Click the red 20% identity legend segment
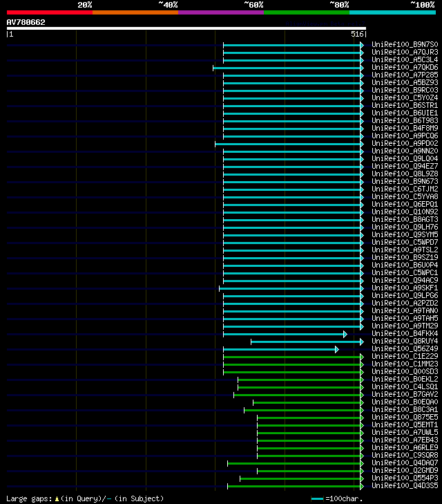Screen dimensions: 442x504 [50, 12]
